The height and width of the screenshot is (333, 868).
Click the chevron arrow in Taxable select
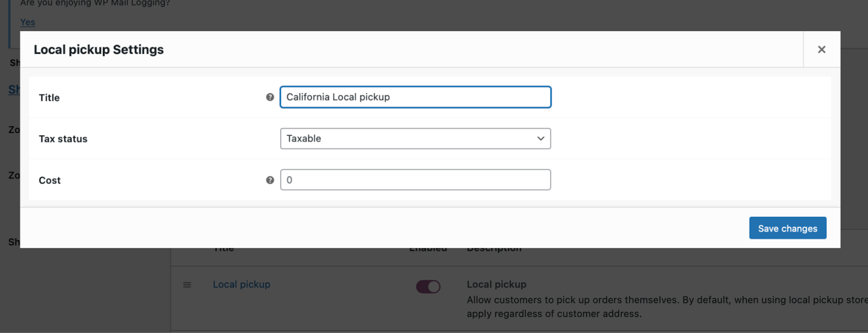point(540,139)
